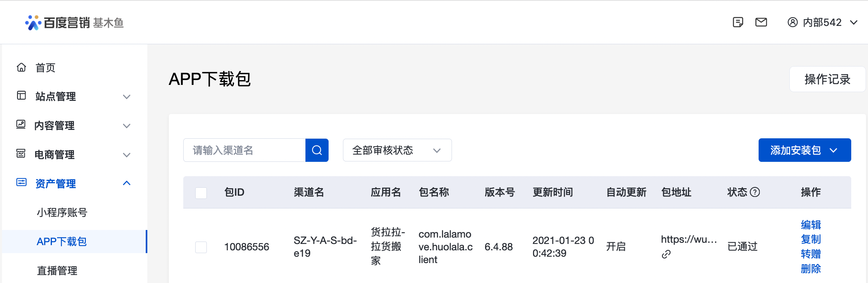
Task: Click the search magnifier icon
Action: (x=317, y=150)
